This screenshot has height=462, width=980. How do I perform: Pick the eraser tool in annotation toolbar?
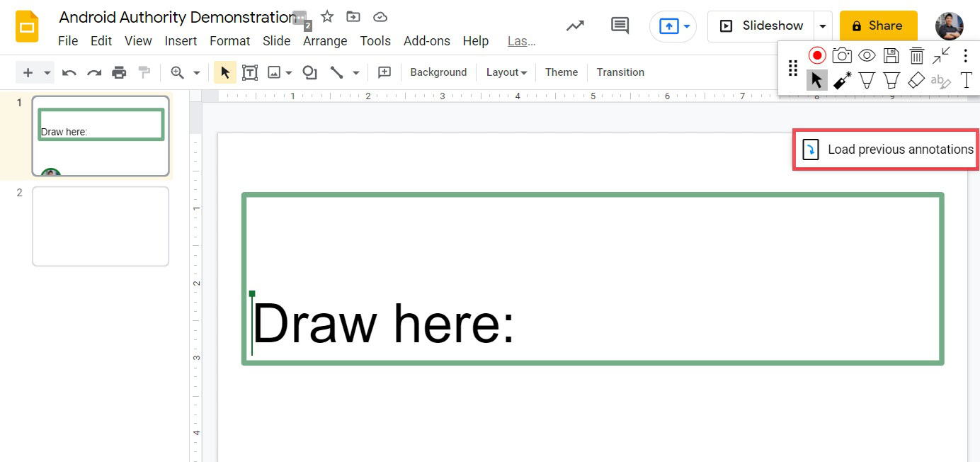916,81
